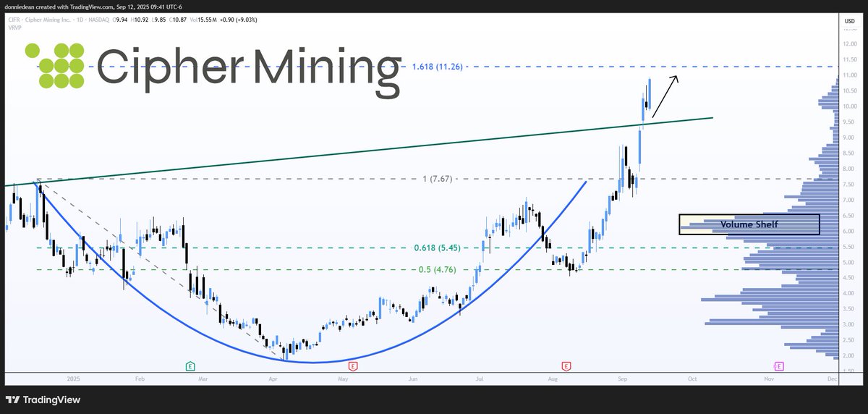Select the 3.00 price axis label
The height and width of the screenshot is (414, 868).
click(850, 324)
